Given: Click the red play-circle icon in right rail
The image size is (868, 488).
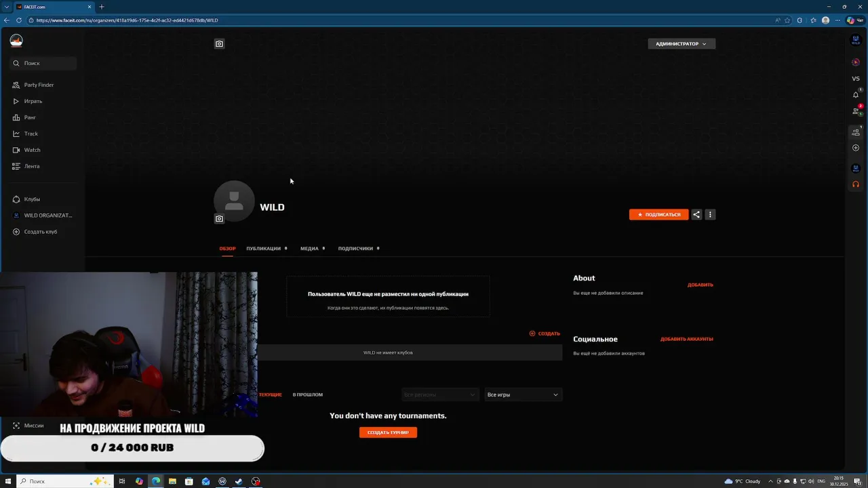Looking at the screenshot, I should (x=856, y=62).
